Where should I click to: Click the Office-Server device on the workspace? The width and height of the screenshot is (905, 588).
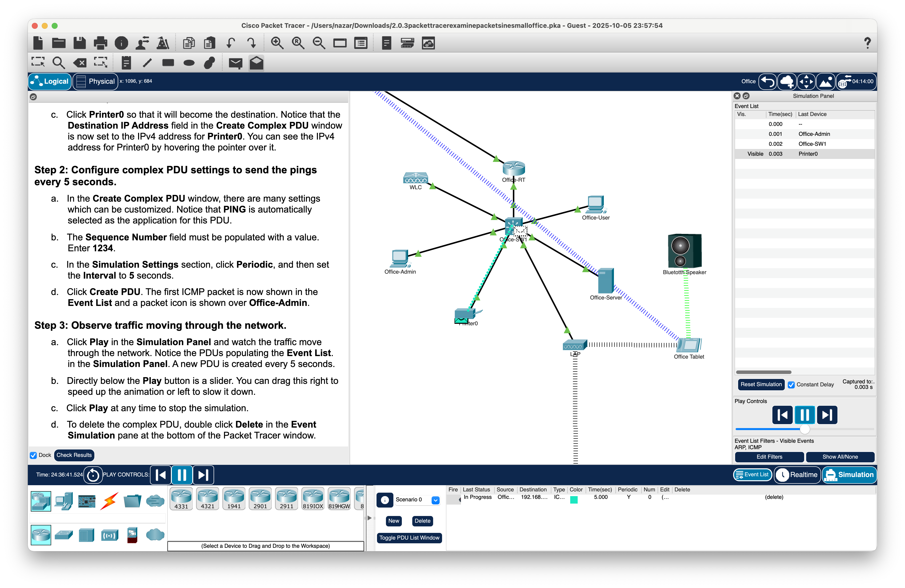pos(605,281)
